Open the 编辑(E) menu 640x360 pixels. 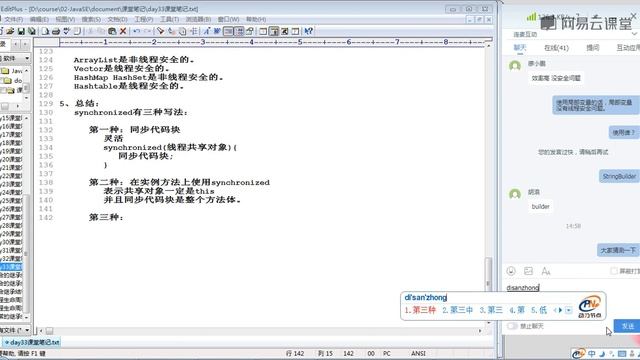[39, 19]
